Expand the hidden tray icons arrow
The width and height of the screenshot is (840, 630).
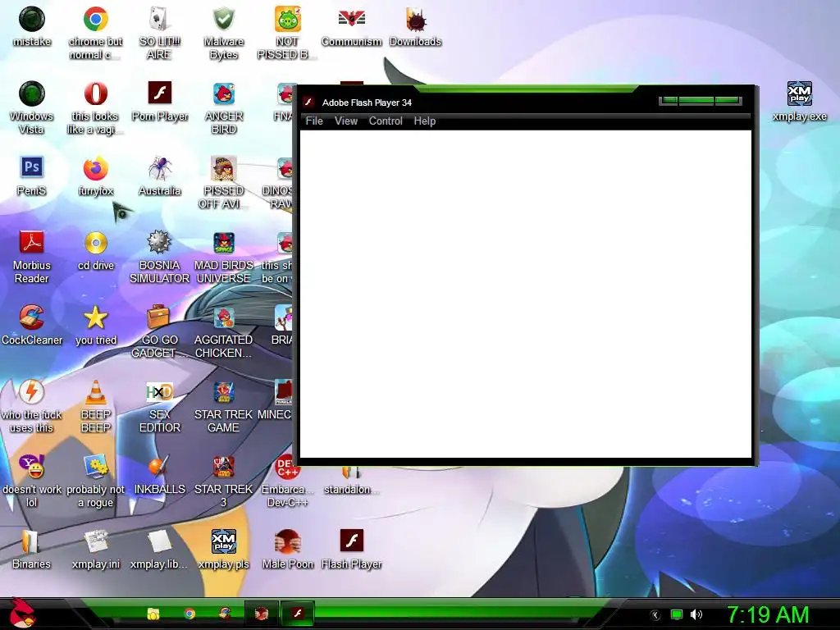tap(655, 615)
